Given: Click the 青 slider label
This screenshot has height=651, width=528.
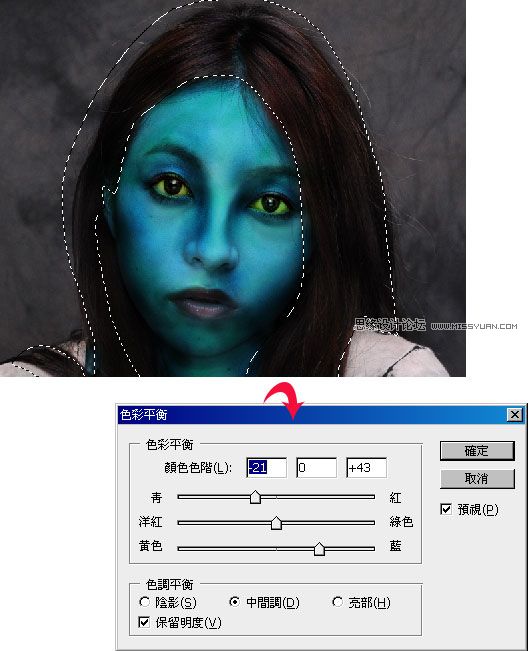Looking at the screenshot, I should 156,497.
